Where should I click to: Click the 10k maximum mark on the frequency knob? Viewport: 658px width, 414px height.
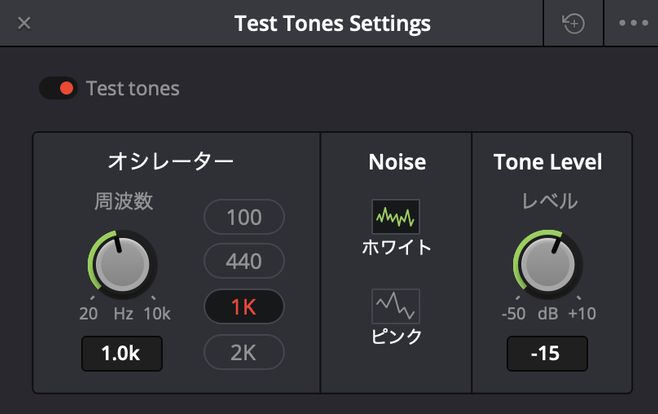(x=157, y=313)
